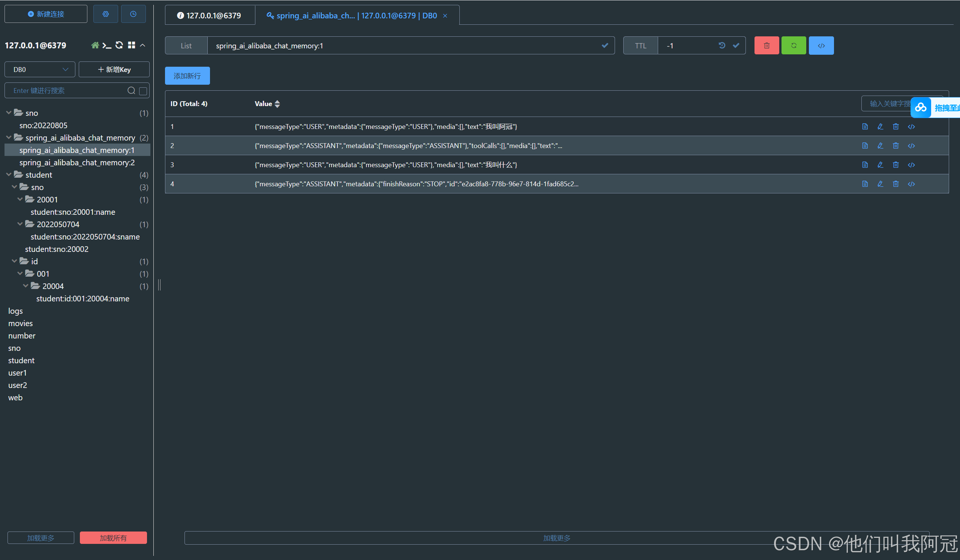Viewport: 960px width, 560px height.
Task: Delete row 2 with trash icon
Action: [x=895, y=146]
